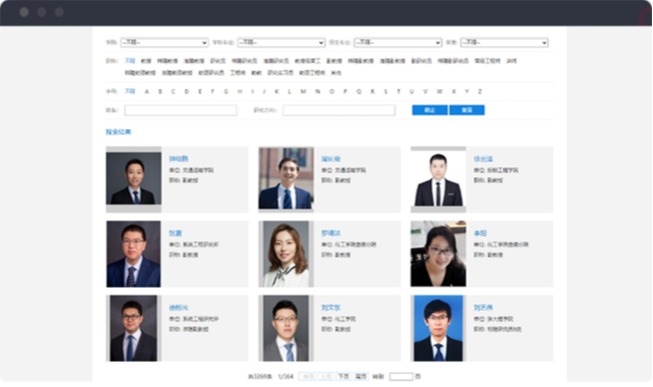Open photo of man with blue background
653x387 pixels.
click(438, 328)
